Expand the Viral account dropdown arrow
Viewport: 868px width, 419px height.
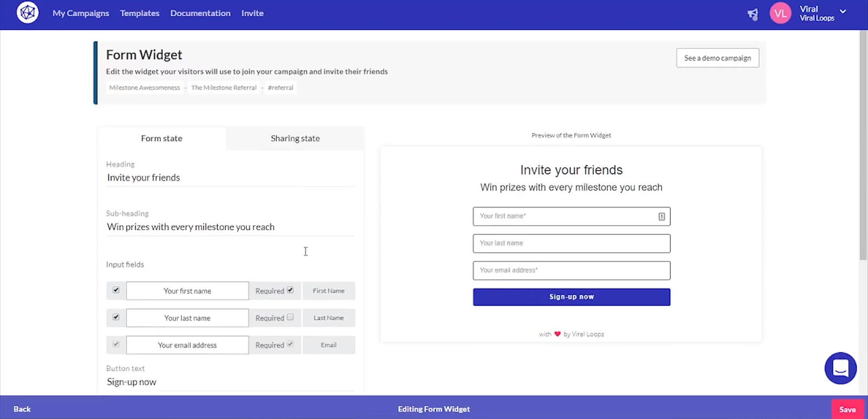[x=843, y=11]
